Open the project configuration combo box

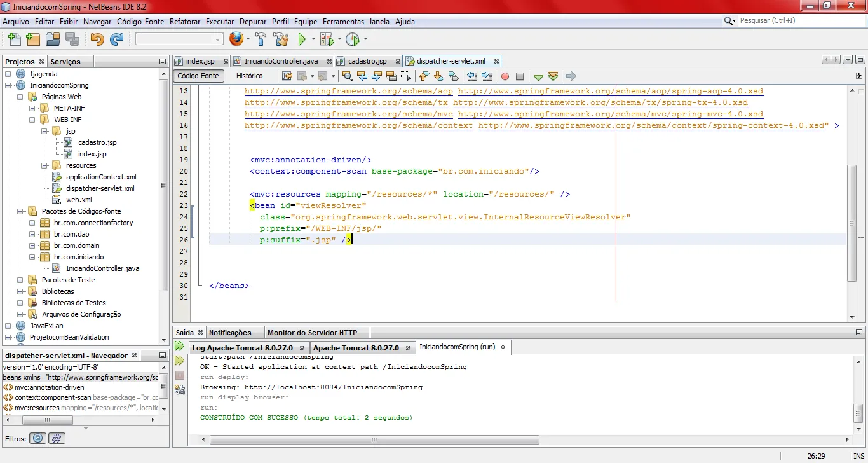click(x=179, y=39)
